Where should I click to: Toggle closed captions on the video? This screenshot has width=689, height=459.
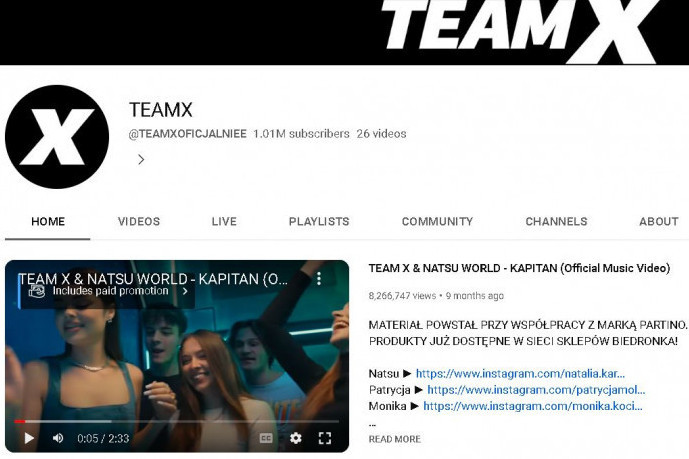click(x=266, y=438)
